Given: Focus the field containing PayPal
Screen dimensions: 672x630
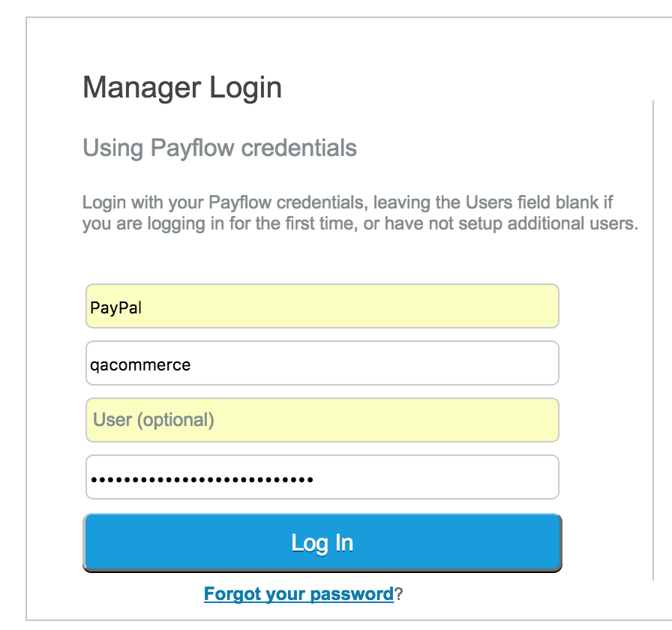Looking at the screenshot, I should point(322,306).
